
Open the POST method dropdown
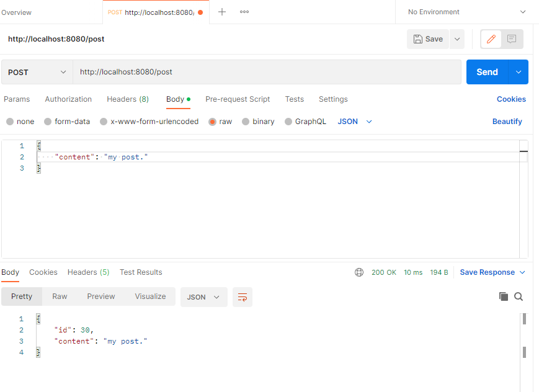[x=37, y=72]
